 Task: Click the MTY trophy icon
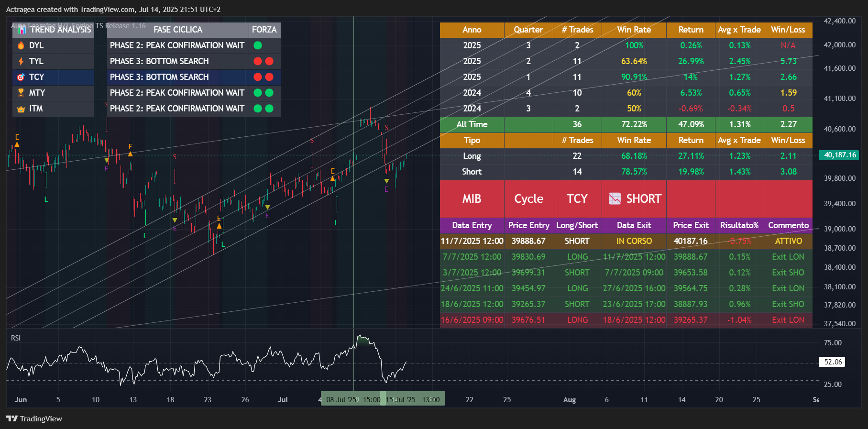point(21,93)
